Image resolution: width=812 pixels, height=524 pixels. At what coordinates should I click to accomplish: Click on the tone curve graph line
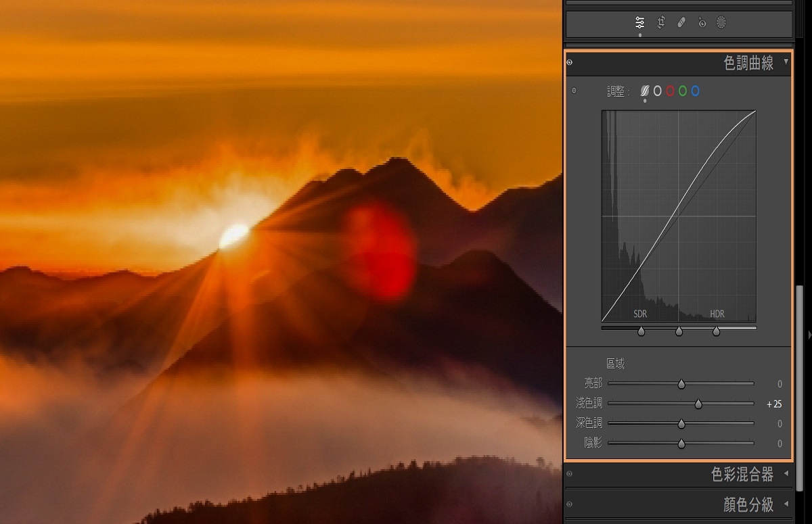(679, 206)
